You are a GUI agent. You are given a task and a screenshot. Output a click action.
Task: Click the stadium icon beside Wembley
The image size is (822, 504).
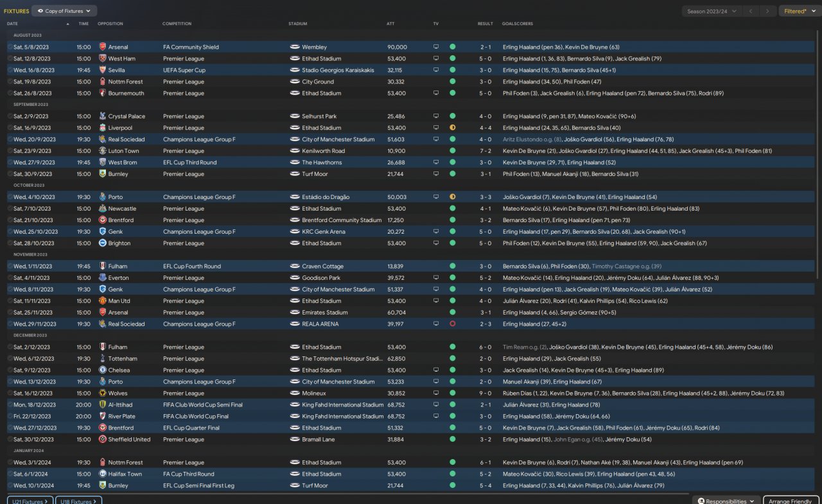[x=295, y=47]
